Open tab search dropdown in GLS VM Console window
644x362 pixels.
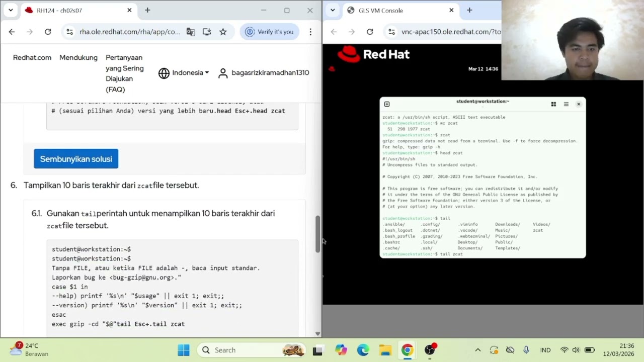tap(333, 10)
